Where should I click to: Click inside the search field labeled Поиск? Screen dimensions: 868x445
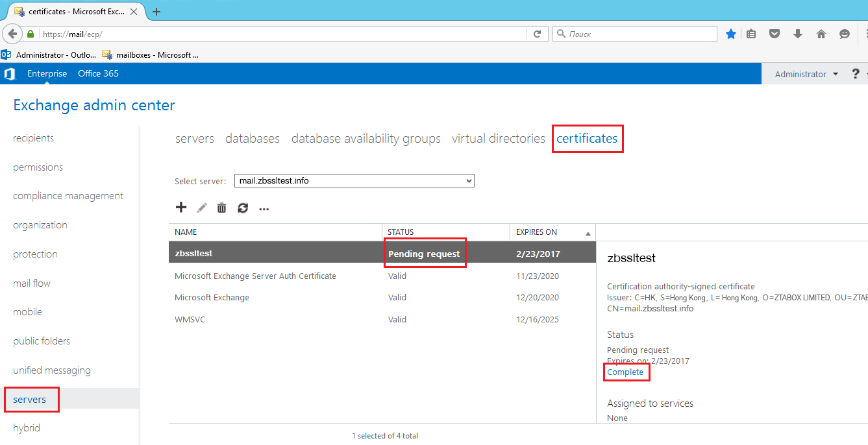(x=635, y=32)
